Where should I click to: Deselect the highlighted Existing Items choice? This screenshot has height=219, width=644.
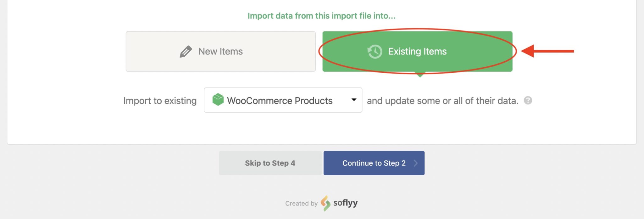point(417,51)
